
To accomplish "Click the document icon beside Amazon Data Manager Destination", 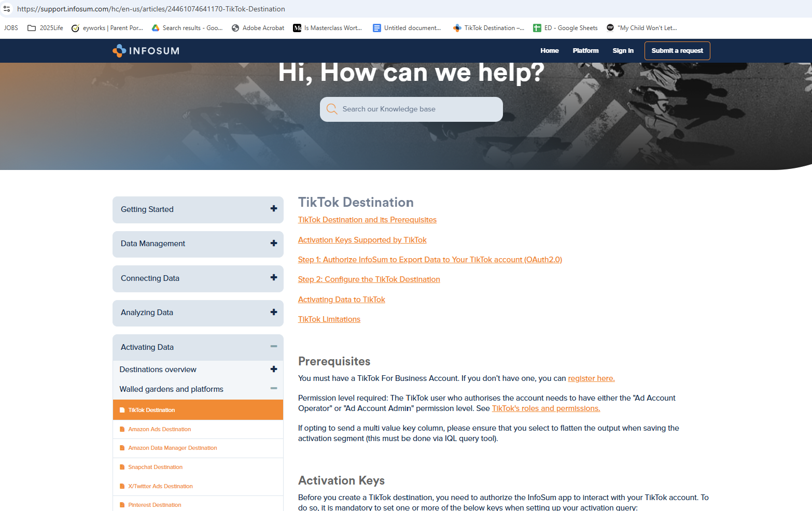I will coord(122,448).
